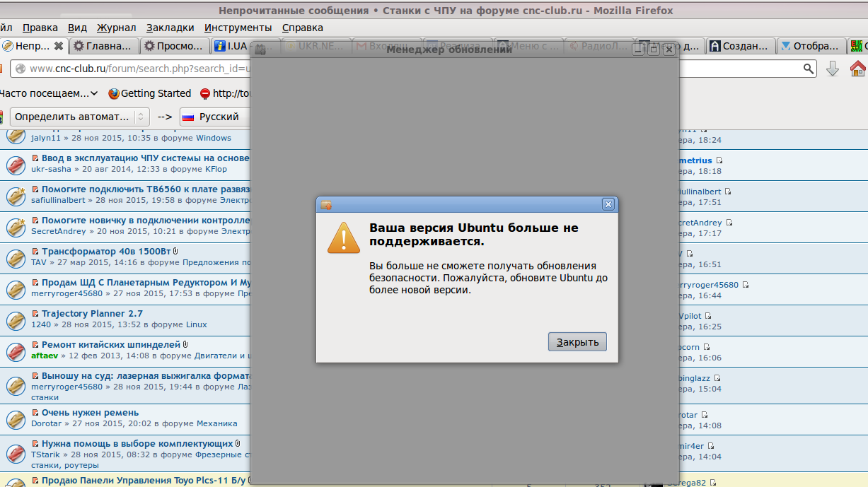
Task: Switch to the Создан... tab
Action: tap(740, 46)
